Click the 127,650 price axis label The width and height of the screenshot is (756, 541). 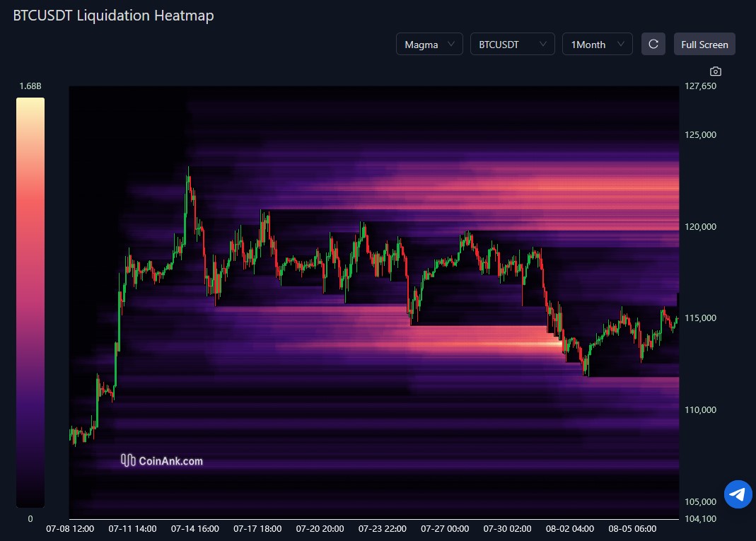tap(701, 86)
